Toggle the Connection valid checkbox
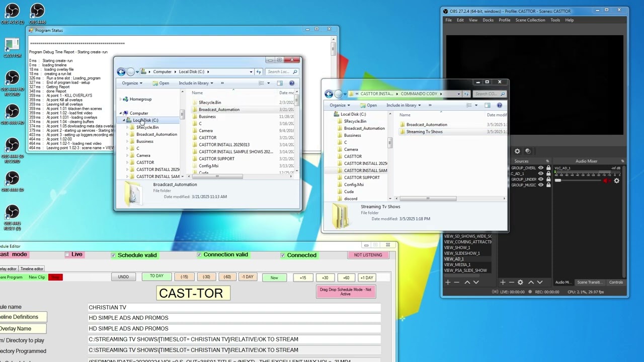Screen dimensions: 644x362 click(199, 255)
